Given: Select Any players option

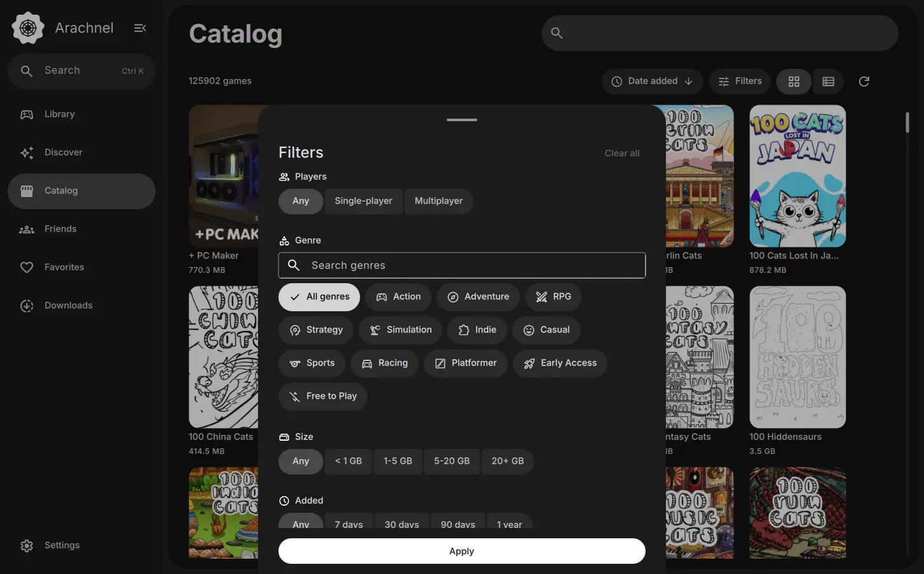Looking at the screenshot, I should pyautogui.click(x=301, y=201).
